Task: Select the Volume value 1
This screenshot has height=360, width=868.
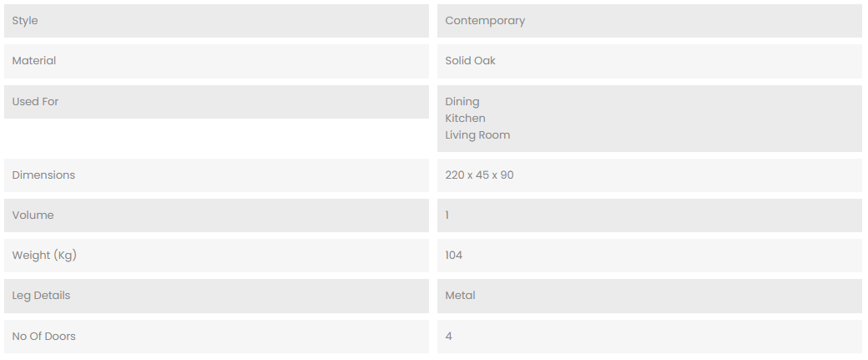Action: [x=447, y=215]
